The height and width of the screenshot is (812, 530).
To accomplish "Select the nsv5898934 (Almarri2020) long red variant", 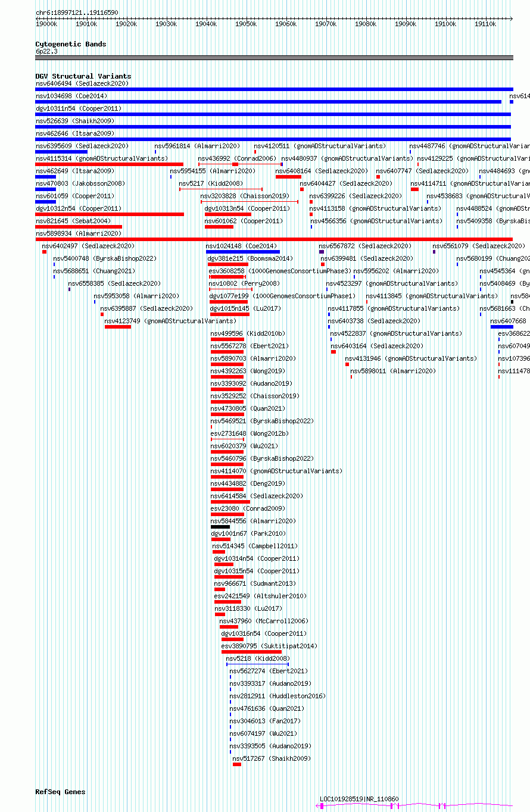I will coord(274,239).
